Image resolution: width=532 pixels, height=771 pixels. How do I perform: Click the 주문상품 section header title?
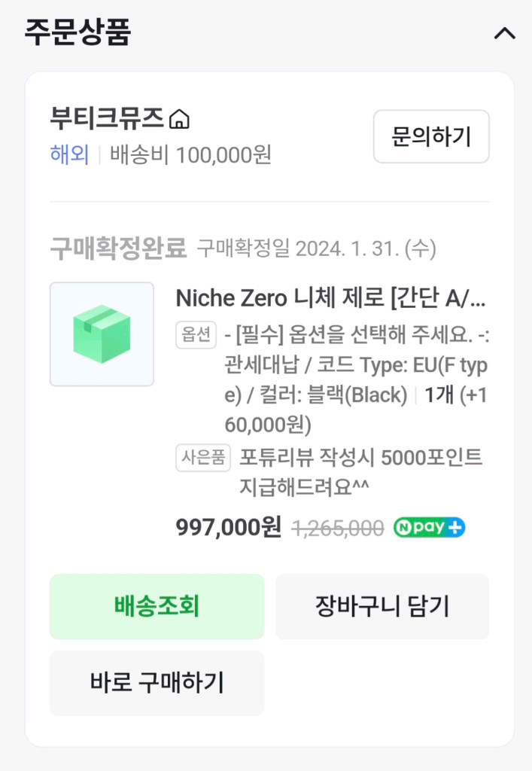[x=78, y=33]
